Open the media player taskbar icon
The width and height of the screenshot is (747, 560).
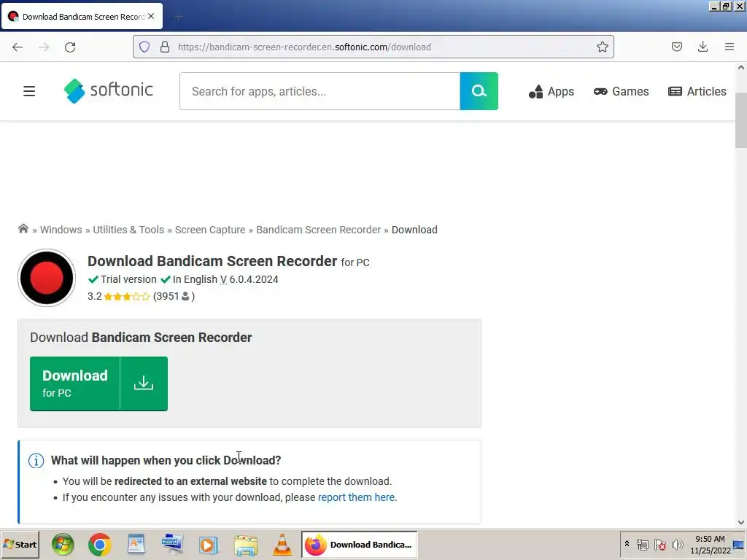[x=208, y=545]
